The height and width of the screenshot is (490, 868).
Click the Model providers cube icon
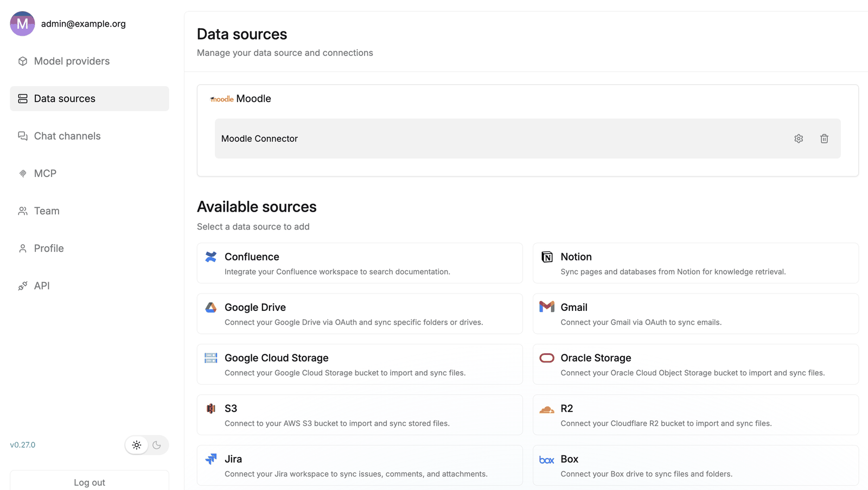tap(23, 61)
